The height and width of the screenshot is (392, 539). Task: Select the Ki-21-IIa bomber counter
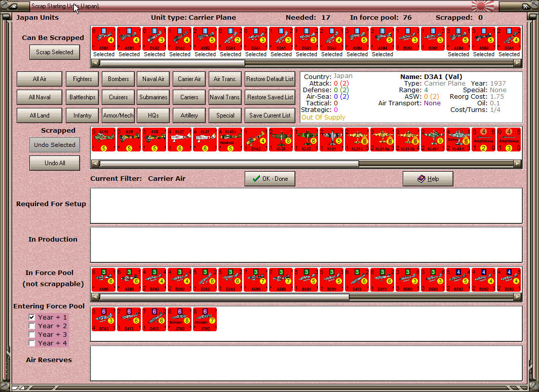tap(382, 140)
